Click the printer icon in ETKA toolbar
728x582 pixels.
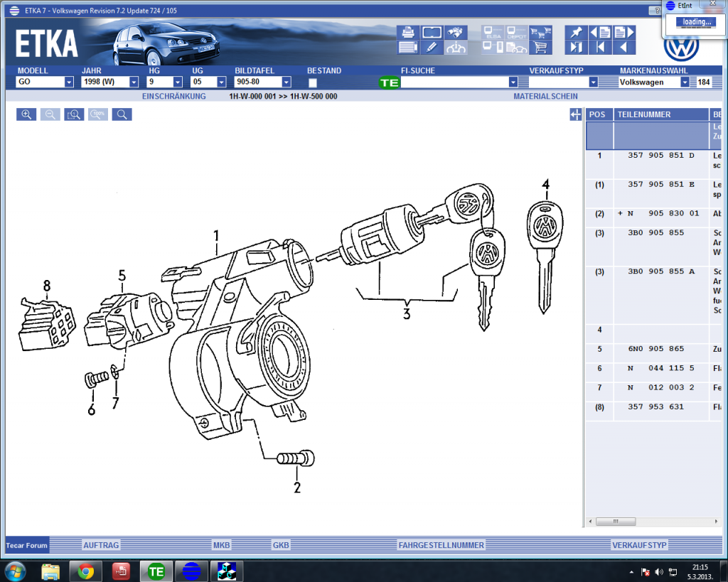[408, 32]
